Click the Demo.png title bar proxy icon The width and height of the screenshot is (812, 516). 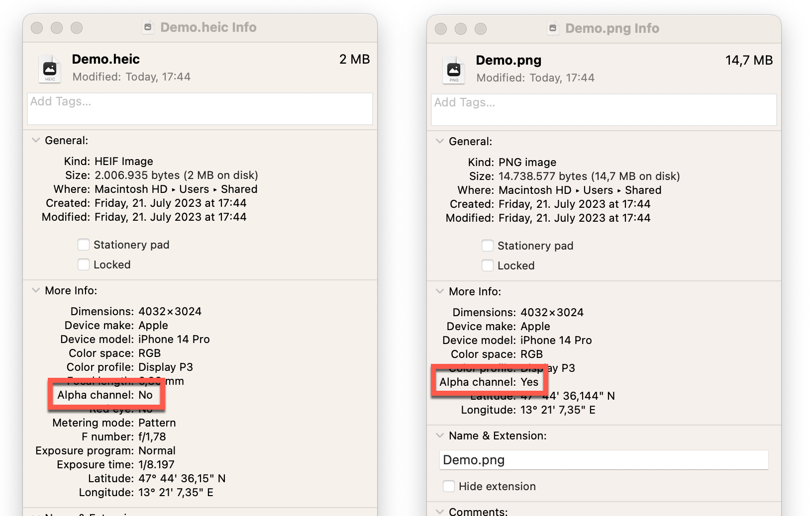click(553, 28)
